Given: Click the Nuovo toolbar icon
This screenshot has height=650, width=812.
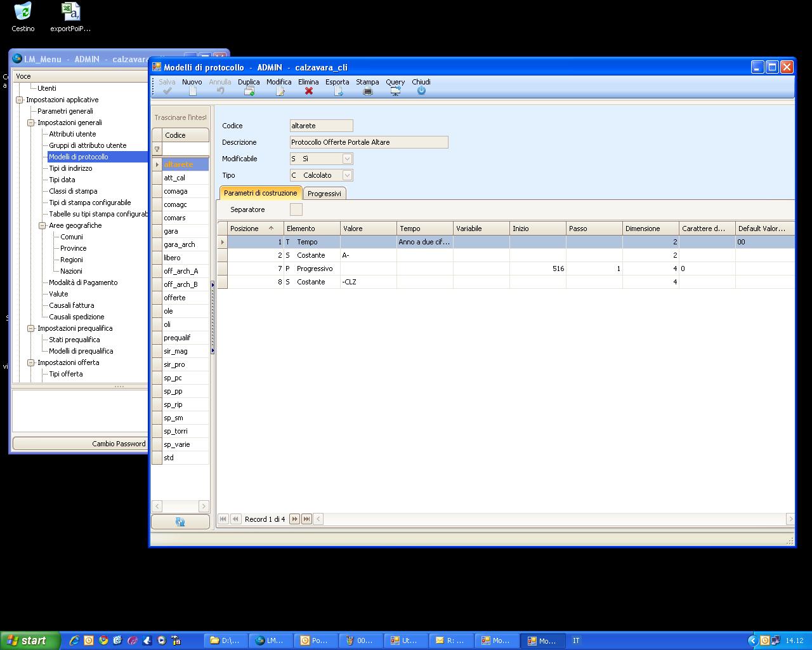Looking at the screenshot, I should click(192, 91).
